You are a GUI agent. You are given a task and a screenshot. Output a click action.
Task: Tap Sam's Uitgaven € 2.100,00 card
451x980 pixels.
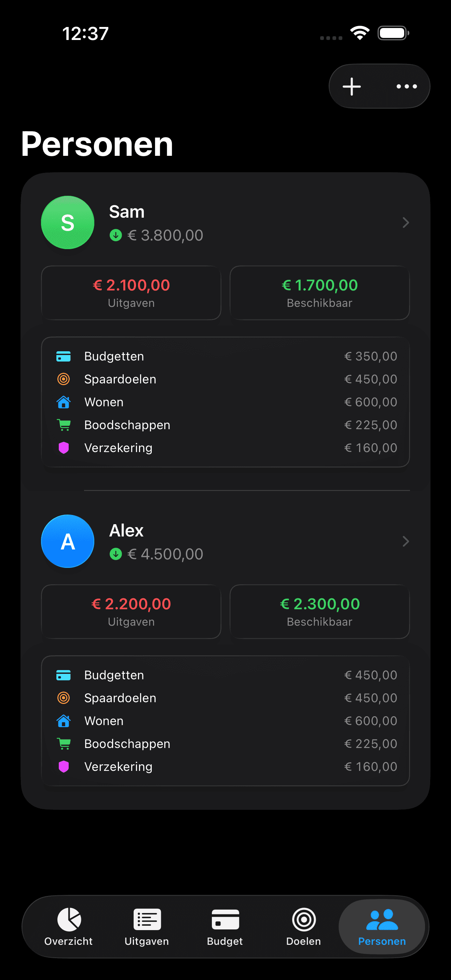point(131,293)
